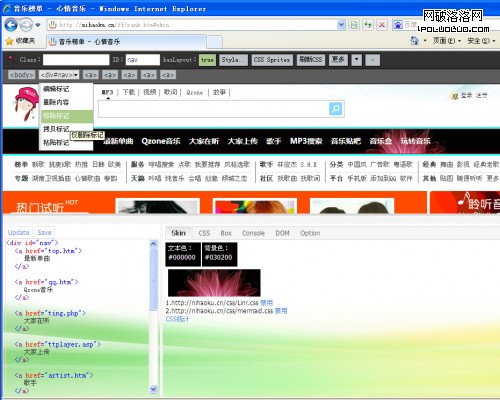Click the Save button in code panel
Viewport: 500px width, 400px height.
tap(44, 232)
